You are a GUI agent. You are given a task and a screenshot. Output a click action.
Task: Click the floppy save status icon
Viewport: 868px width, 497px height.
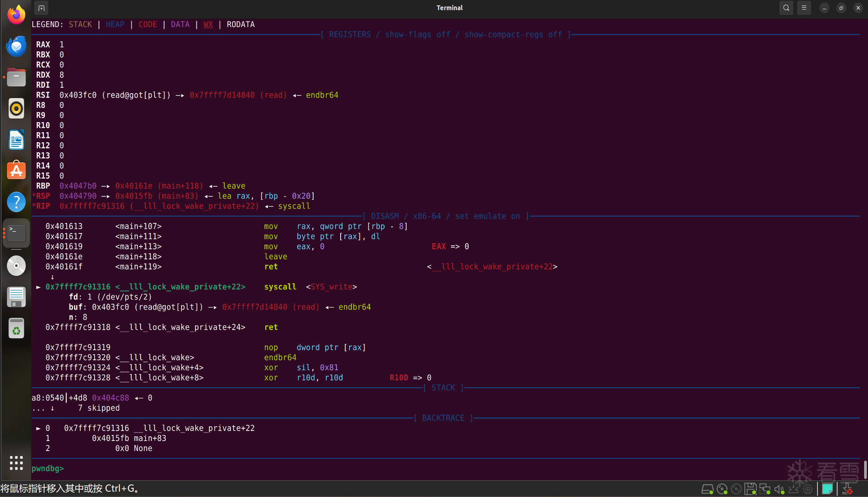[750, 489]
